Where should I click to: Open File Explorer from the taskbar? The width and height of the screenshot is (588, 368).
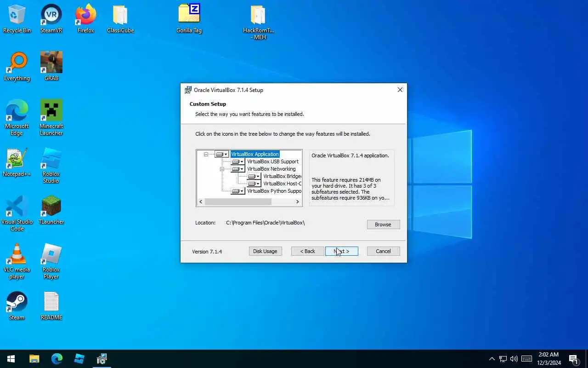(34, 359)
